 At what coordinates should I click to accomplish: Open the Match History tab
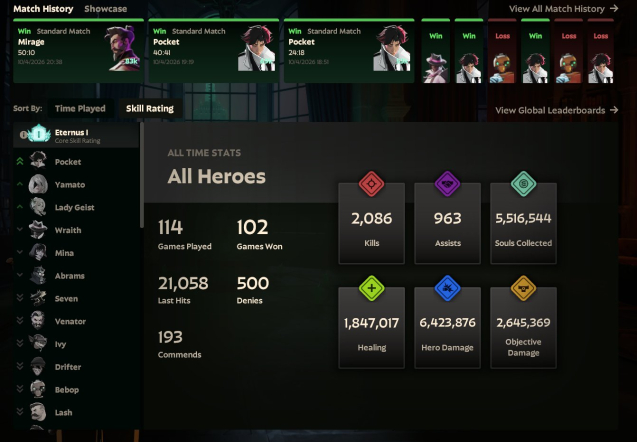pos(43,9)
